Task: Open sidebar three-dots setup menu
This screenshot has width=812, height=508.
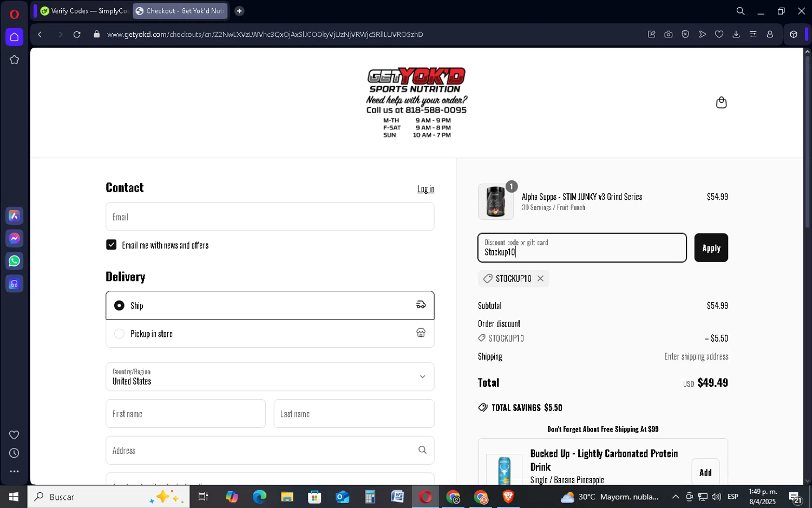Action: coord(14,471)
